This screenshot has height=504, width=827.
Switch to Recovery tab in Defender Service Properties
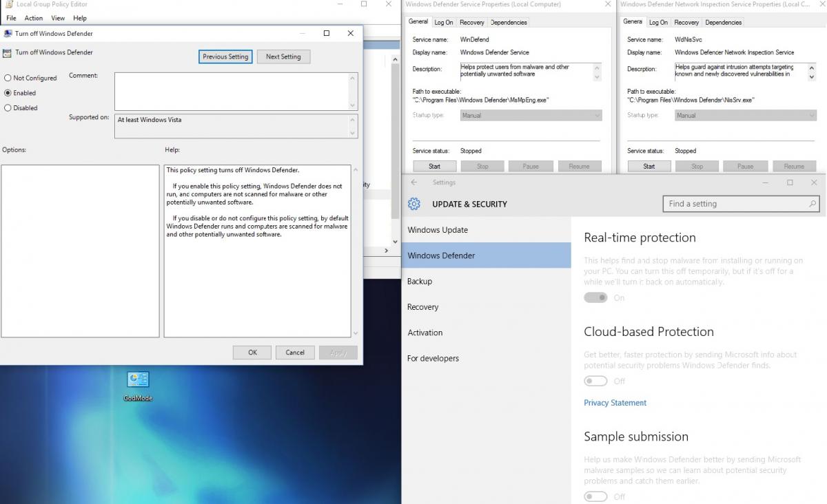(x=472, y=23)
